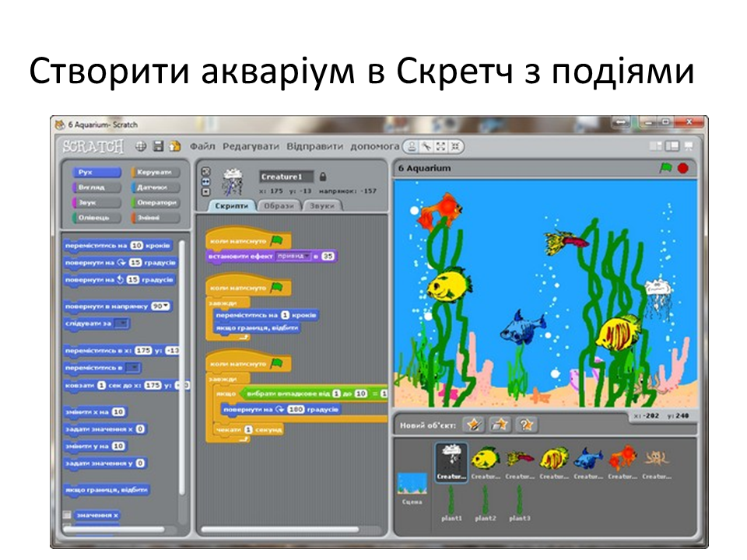Click the 10 value in 'переміститись на кроків' block
Image resolution: width=747 pixels, height=560 pixels.
tap(137, 245)
